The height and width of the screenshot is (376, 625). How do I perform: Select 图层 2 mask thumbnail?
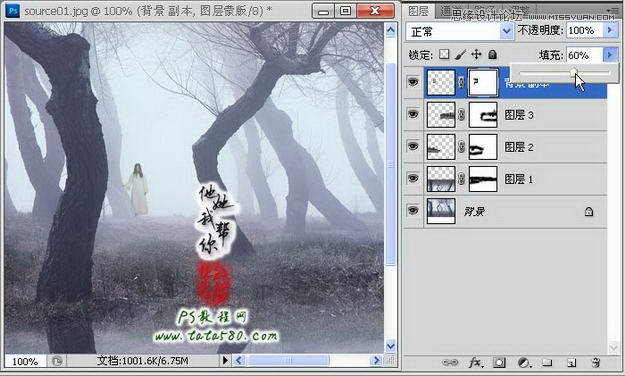click(x=483, y=147)
